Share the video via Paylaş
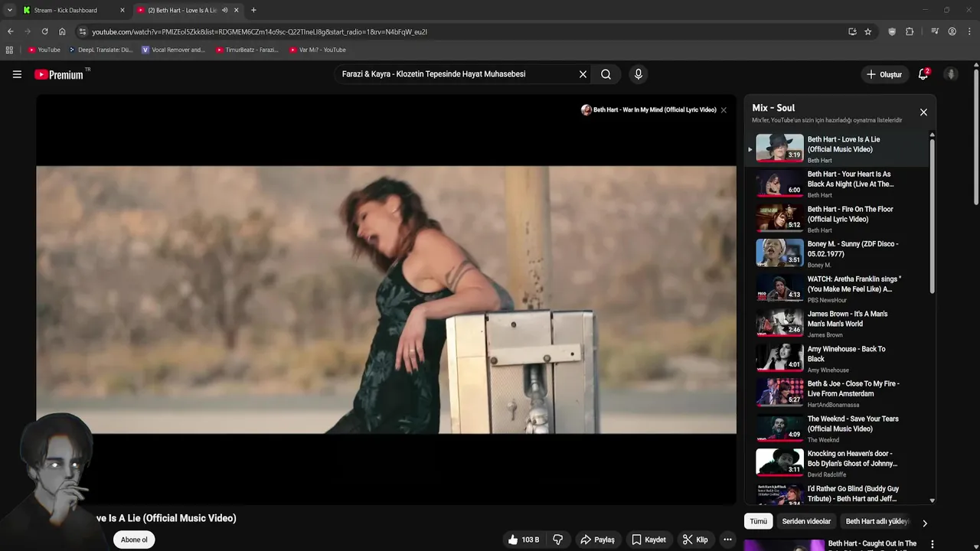Image resolution: width=980 pixels, height=551 pixels. [597, 540]
